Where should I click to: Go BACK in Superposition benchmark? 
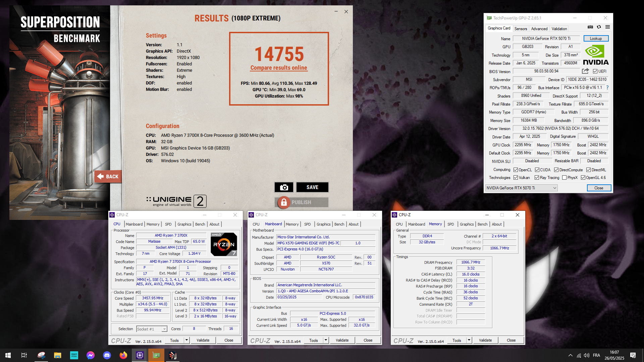point(108,177)
